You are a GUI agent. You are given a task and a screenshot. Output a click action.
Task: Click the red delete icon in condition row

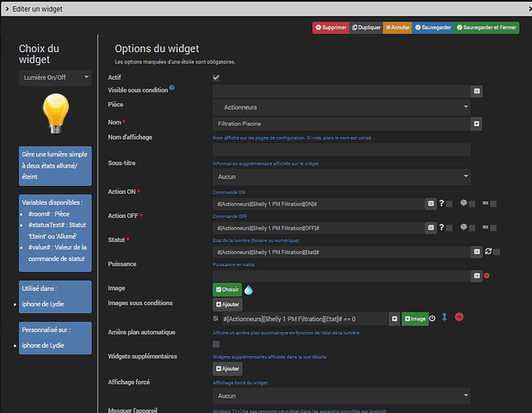(459, 317)
